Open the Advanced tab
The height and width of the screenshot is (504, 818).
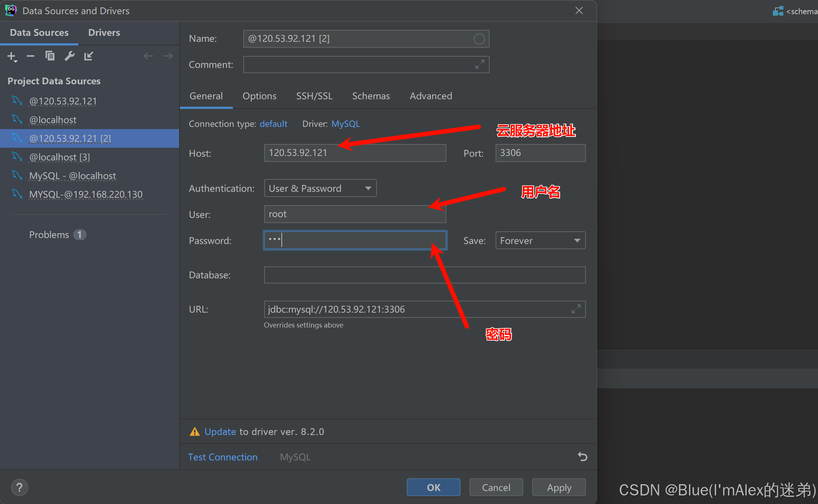tap(431, 96)
